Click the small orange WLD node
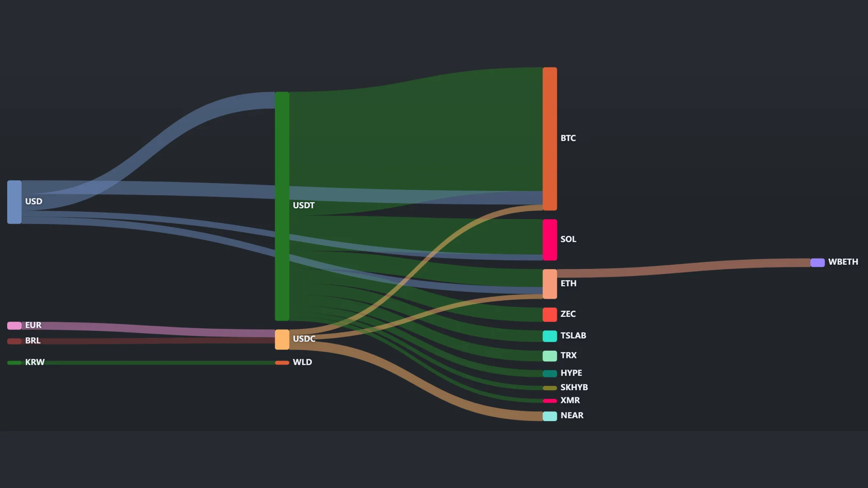The width and height of the screenshot is (868, 488). 282,363
